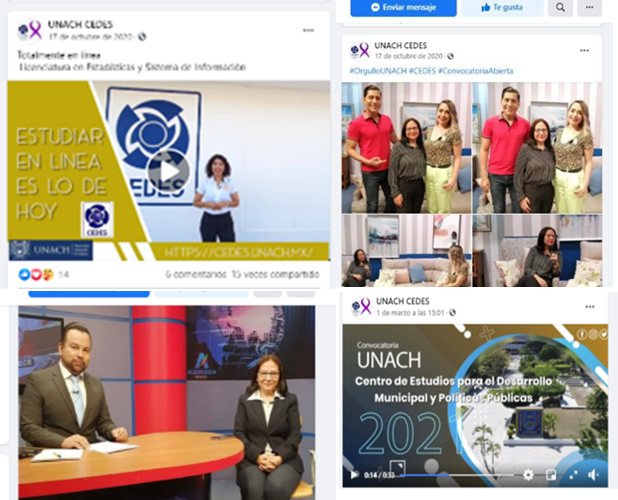Click UNACH CEDES avatar on #OrgulloUNACH post
The image size is (618, 500).
click(x=360, y=51)
